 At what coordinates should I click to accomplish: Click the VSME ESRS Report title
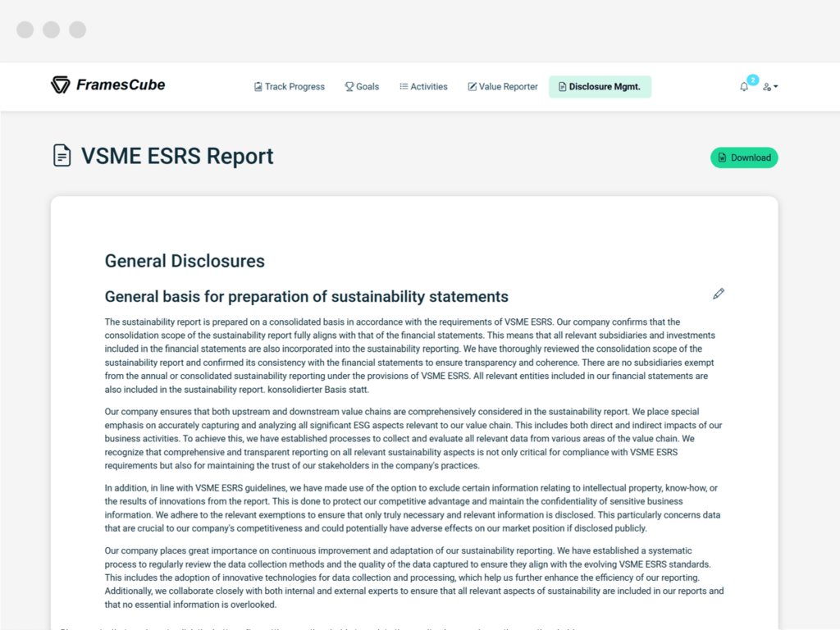pyautogui.click(x=177, y=157)
